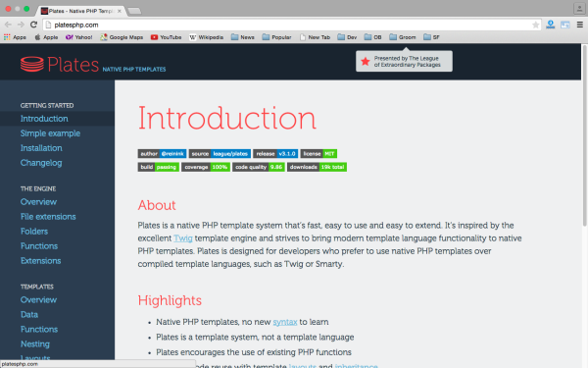Open the News bookmarks folder

(x=243, y=37)
